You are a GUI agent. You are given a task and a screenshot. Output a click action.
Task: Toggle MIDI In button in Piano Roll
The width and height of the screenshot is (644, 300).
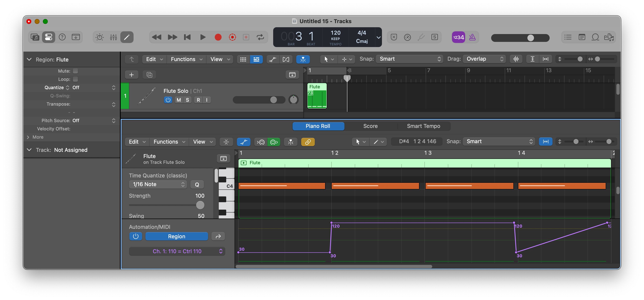pos(261,142)
